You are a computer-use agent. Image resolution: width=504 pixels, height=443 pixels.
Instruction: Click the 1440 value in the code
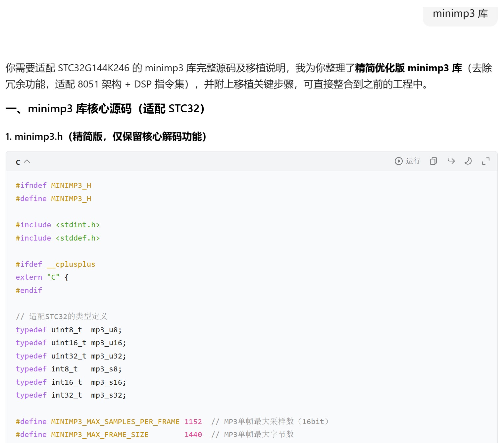coord(193,434)
